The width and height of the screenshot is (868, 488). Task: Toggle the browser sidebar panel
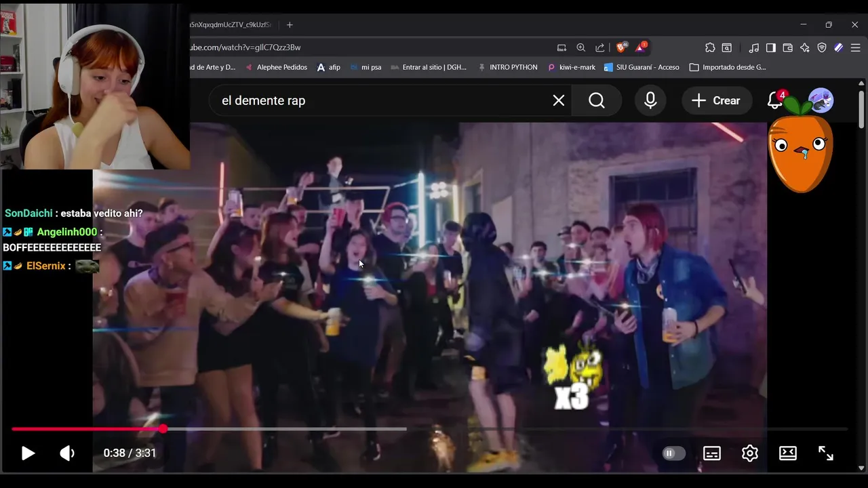pyautogui.click(x=771, y=47)
